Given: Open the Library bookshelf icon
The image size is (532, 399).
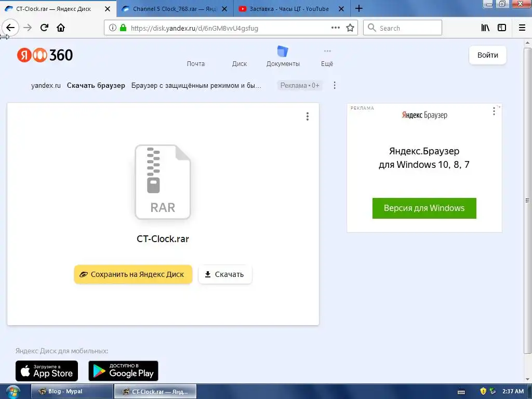Looking at the screenshot, I should 486,28.
